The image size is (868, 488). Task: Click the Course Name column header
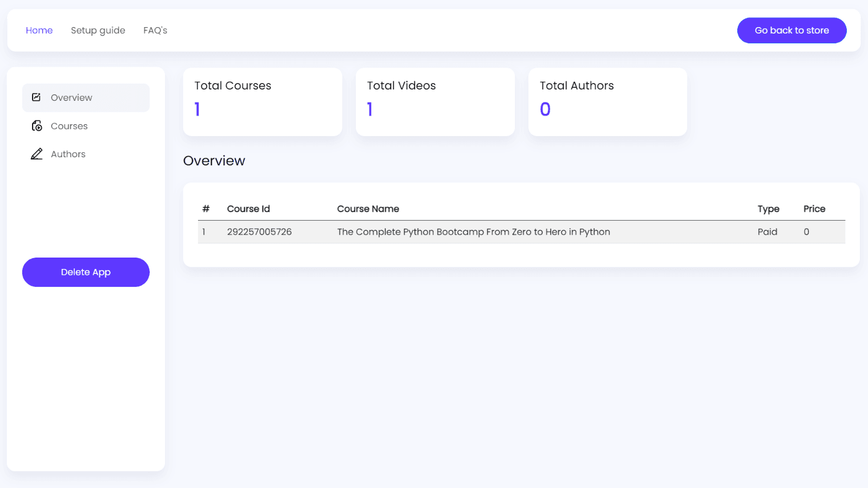(x=368, y=209)
